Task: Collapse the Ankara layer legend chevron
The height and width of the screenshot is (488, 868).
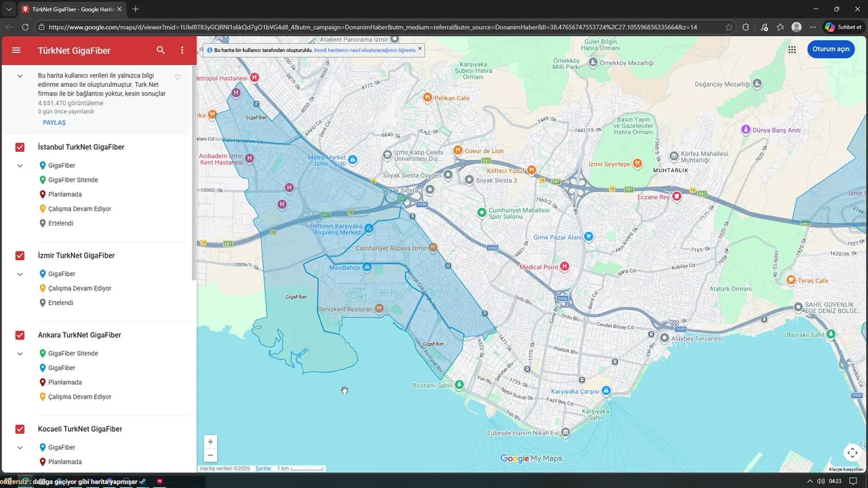Action: click(20, 353)
